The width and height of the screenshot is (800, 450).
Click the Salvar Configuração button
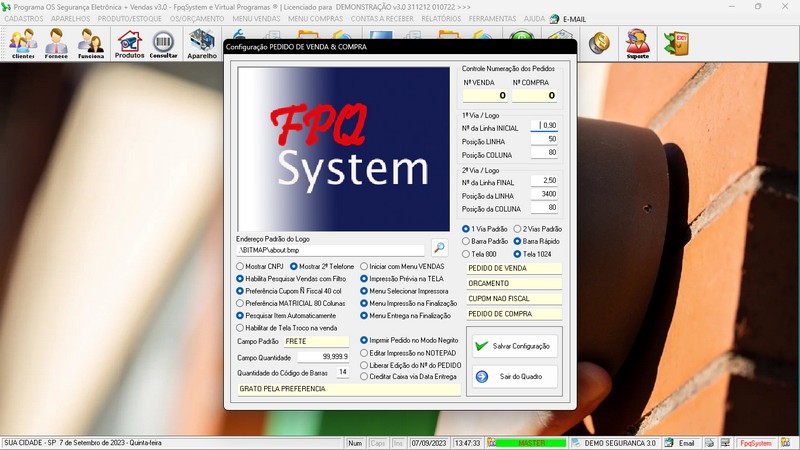[x=514, y=346]
